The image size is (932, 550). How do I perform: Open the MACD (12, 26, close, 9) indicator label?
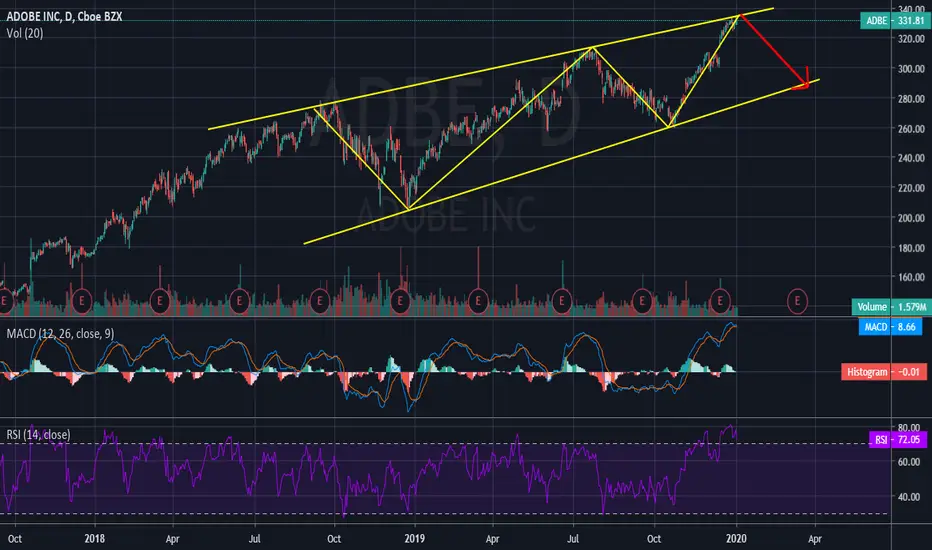pos(61,334)
